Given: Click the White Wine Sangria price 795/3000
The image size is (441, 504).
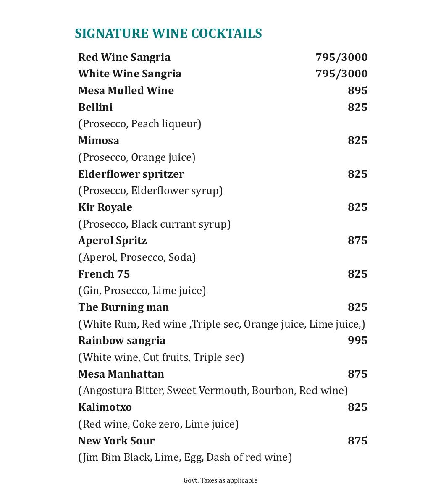Looking at the screenshot, I should pos(341,73).
